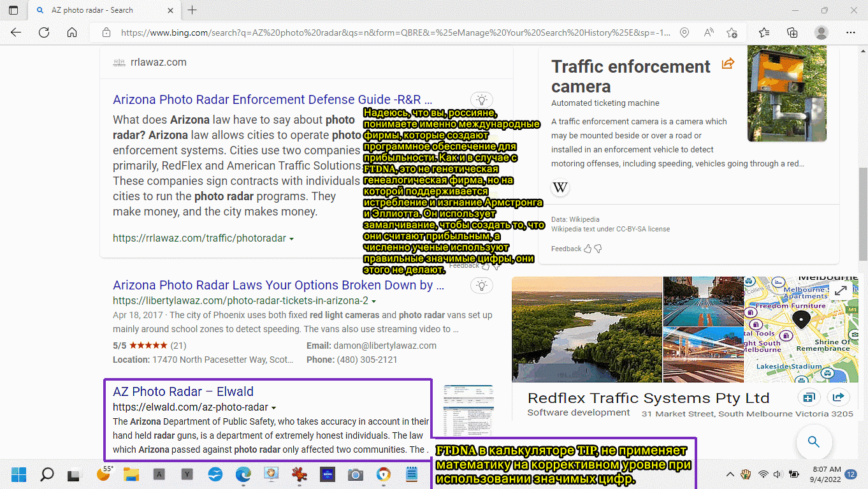Save the Redflex Traffic Systems listing
The height and width of the screenshot is (489, 868).
(x=809, y=397)
